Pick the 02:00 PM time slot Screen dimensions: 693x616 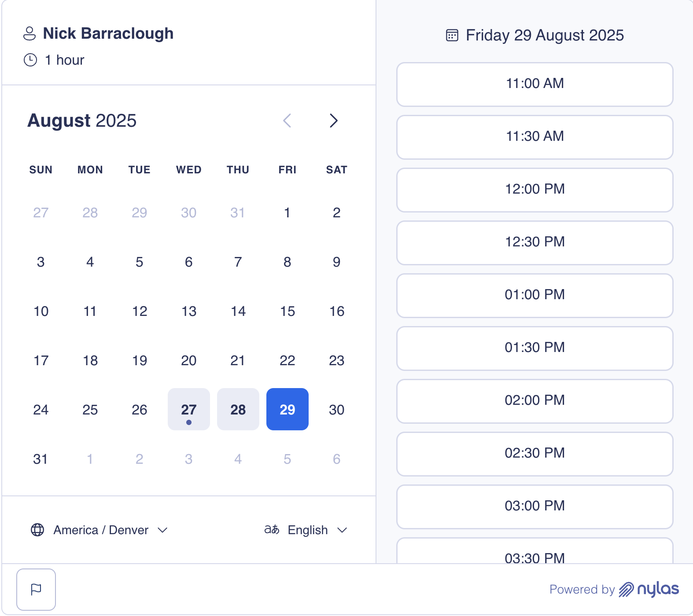(534, 401)
